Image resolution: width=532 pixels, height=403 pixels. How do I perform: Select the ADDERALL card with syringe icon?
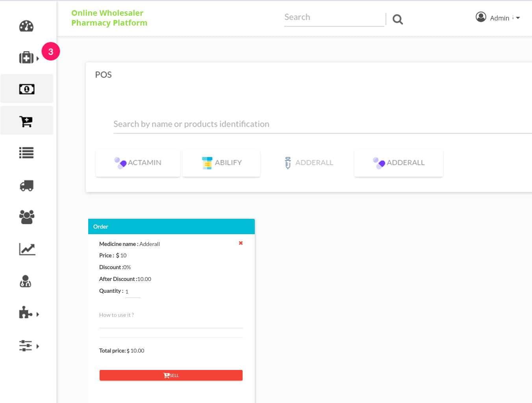(309, 163)
